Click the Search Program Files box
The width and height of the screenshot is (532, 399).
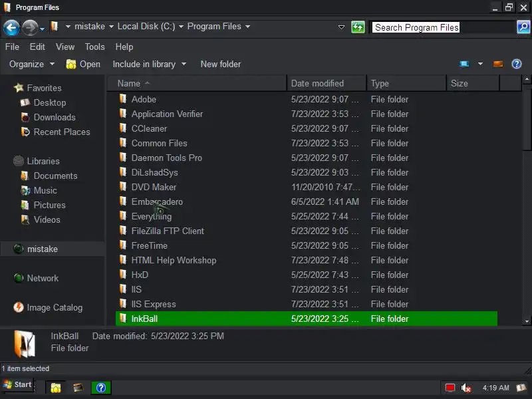pyautogui.click(x=442, y=27)
